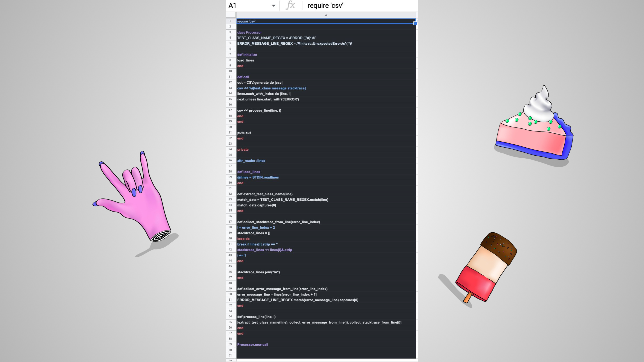Click 'csv << process_line(line, i)' cell
This screenshot has width=644, height=362.
click(x=326, y=110)
